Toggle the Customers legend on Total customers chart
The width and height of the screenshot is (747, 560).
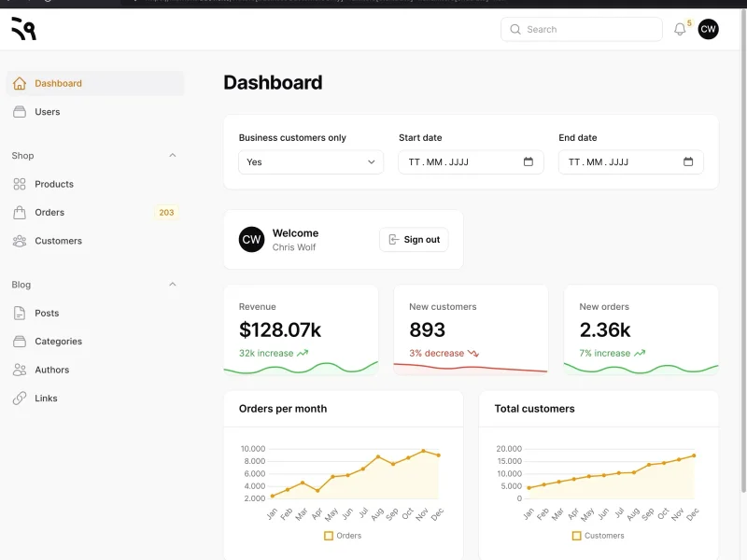click(576, 535)
